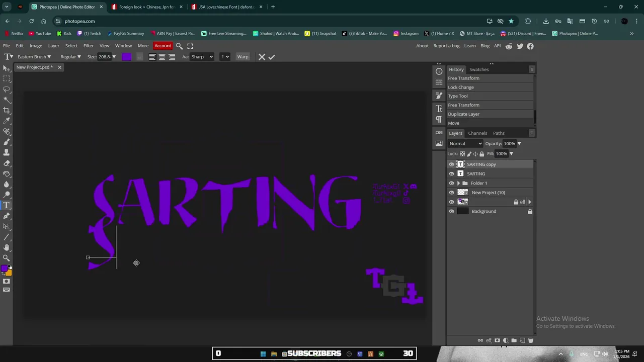Select the Rectangle Select tool
The height and width of the screenshot is (362, 644).
pyautogui.click(x=7, y=79)
